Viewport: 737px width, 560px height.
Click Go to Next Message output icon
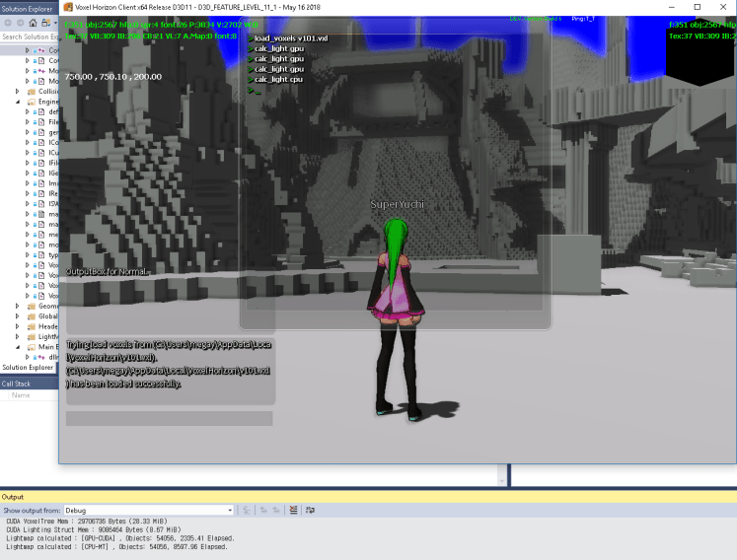[276, 510]
